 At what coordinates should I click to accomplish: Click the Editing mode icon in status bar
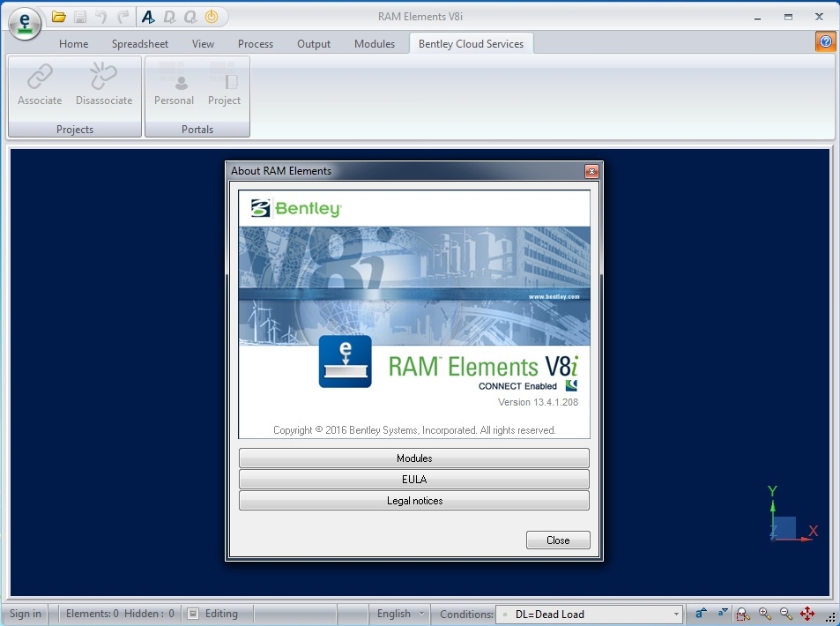tap(193, 614)
